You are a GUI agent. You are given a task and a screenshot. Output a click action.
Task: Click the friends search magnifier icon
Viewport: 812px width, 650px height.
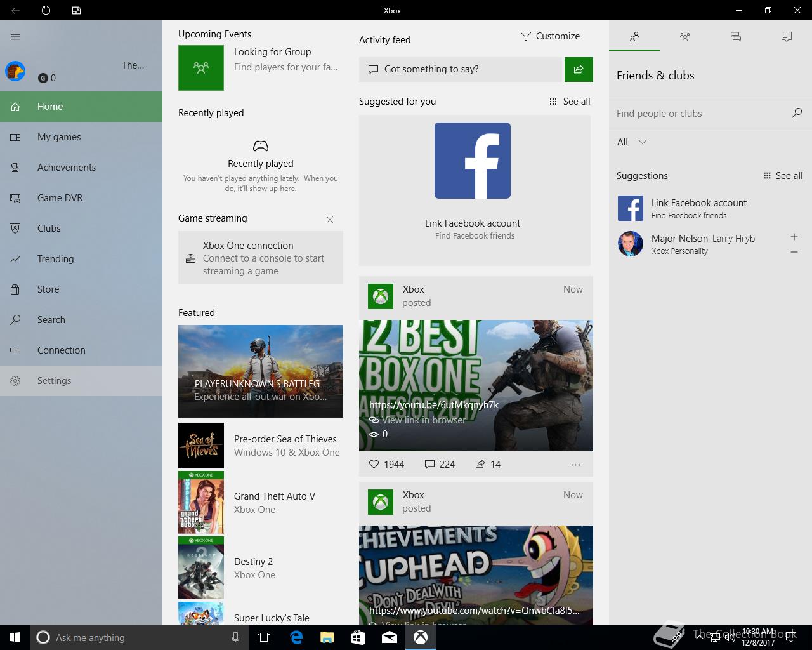tap(797, 113)
